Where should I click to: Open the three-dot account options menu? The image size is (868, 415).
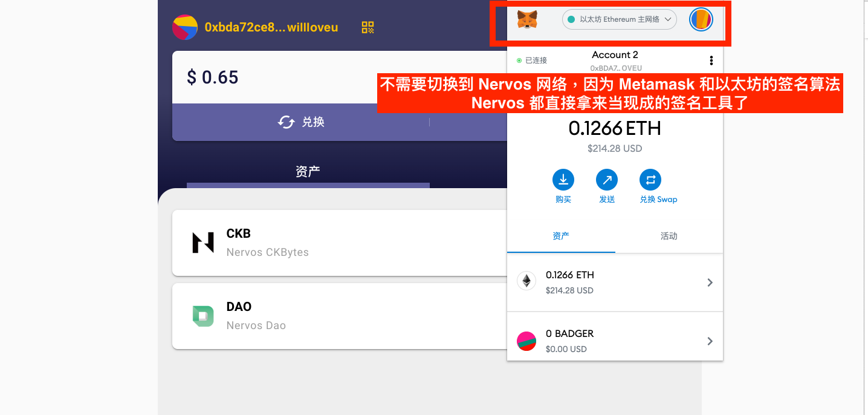(711, 60)
